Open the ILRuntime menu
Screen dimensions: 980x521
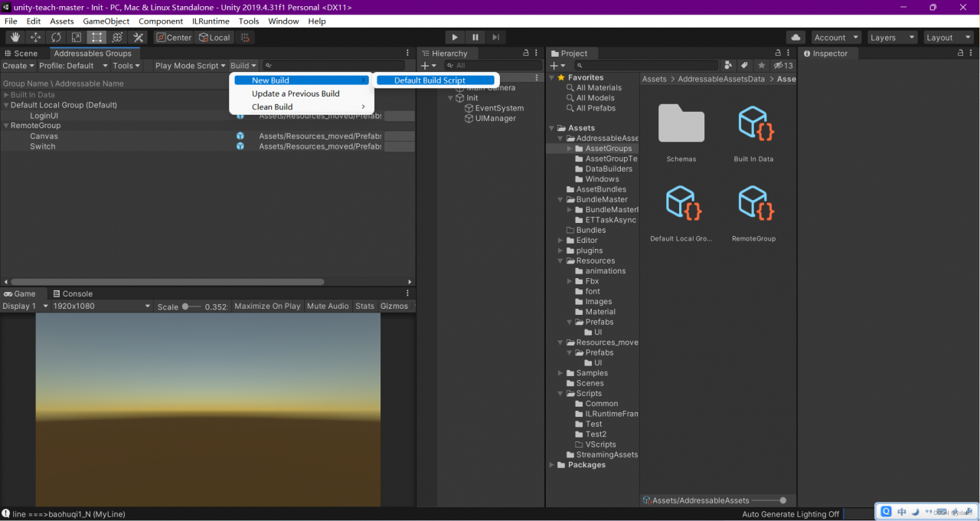(x=211, y=21)
